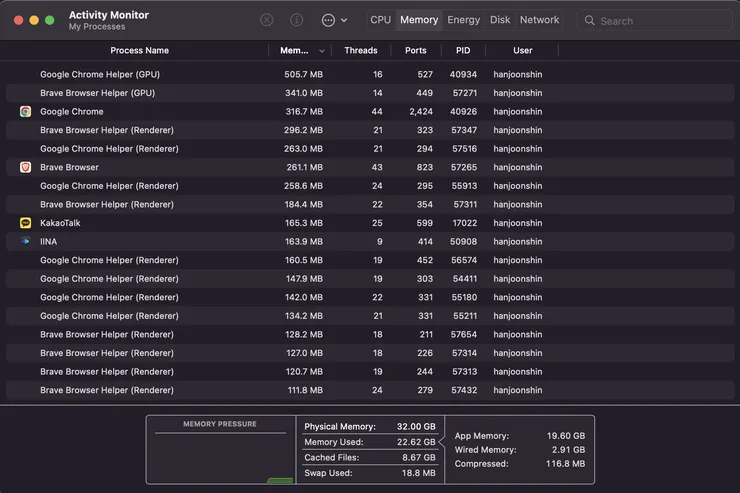Click the Memory Used 22.62 GB entry
740x493 pixels.
(x=370, y=442)
